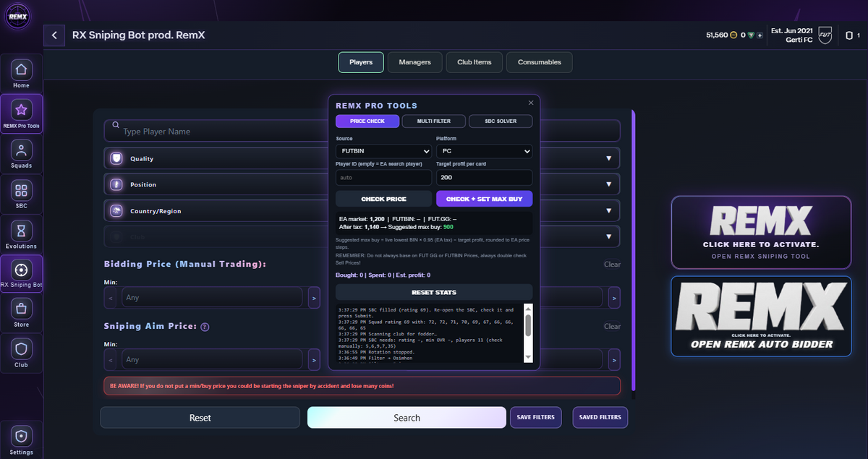Select the SBC Solver tab in Pro Tools

(501, 121)
